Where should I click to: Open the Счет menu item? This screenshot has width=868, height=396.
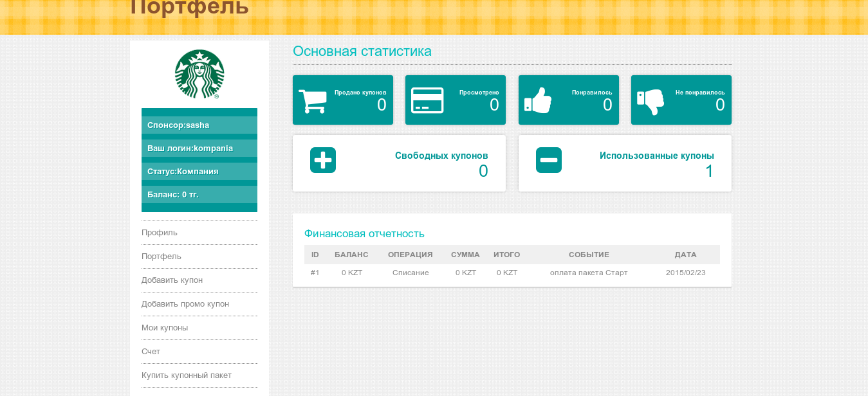click(x=151, y=352)
